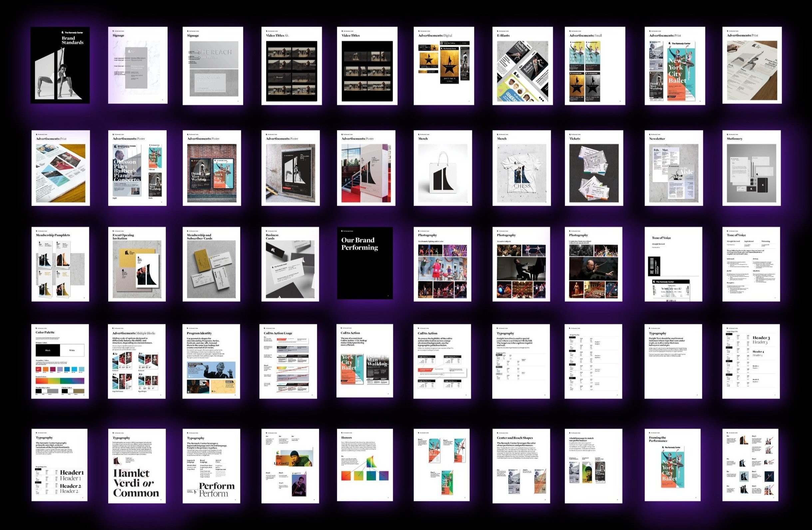Screen dimensions: 812x530
Task: Open the Merch page with tote bag
Action: [443, 168]
